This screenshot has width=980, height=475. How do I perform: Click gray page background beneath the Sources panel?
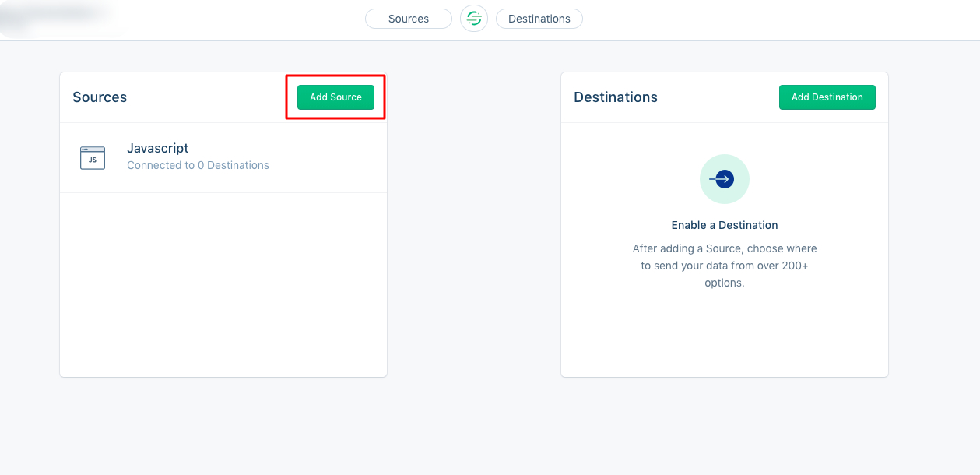click(223, 424)
